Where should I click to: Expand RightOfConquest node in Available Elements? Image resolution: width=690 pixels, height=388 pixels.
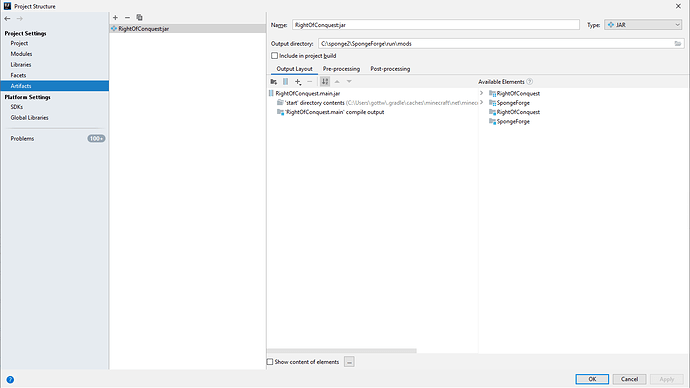coord(481,93)
